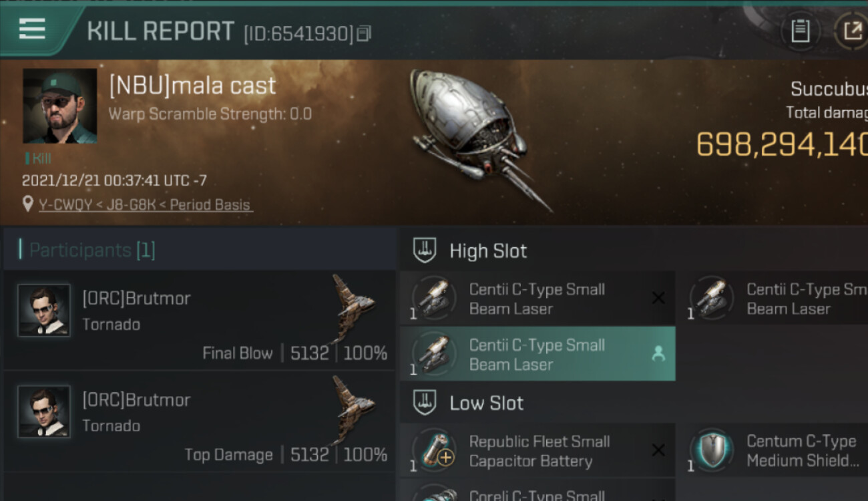Open the clipboard notes icon
This screenshot has height=501, width=868.
coord(801,31)
